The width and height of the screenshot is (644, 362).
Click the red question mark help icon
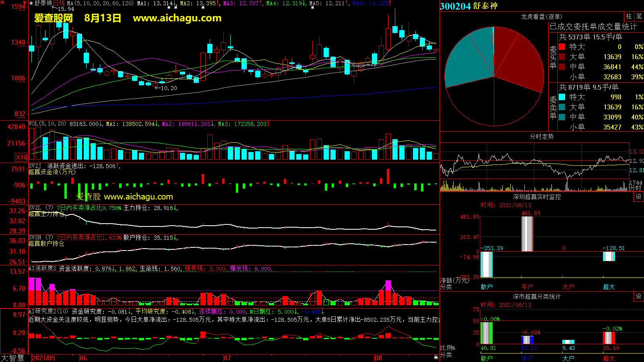point(25,4)
